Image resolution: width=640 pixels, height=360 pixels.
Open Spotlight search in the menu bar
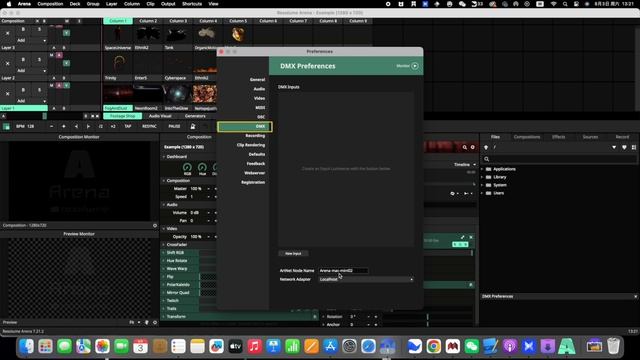coord(565,4)
